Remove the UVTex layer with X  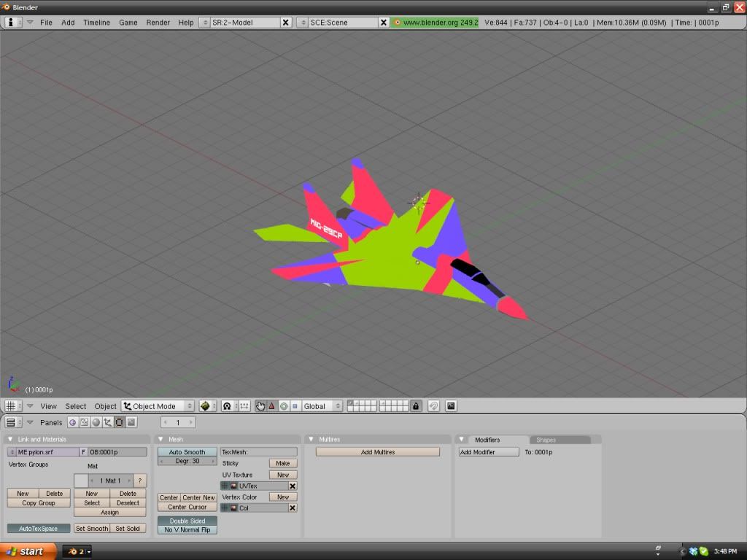293,486
